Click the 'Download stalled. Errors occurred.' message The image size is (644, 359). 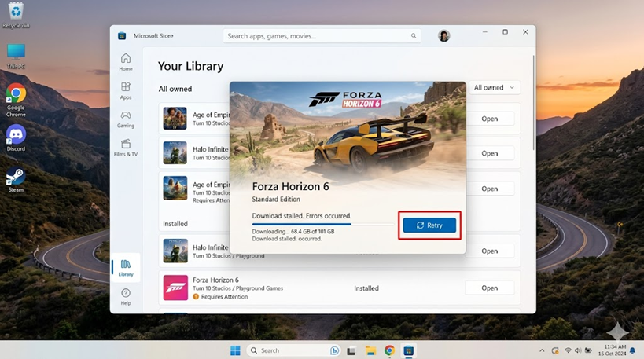click(301, 216)
